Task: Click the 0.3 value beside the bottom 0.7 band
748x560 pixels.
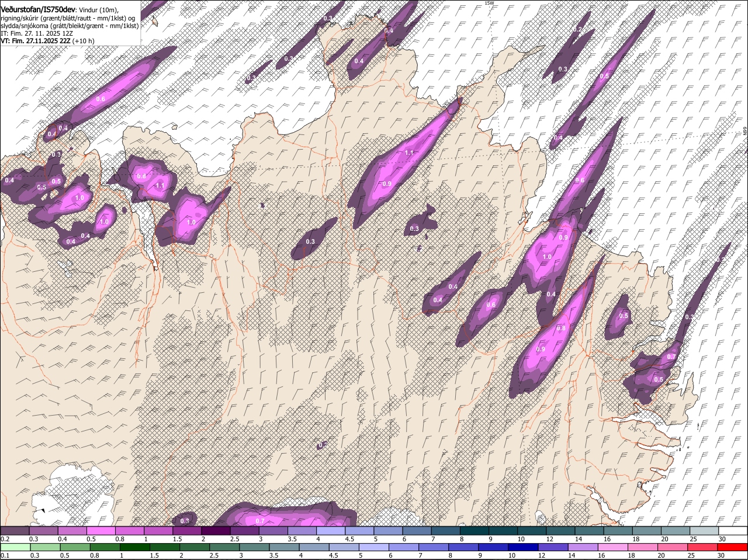Action: [185, 521]
